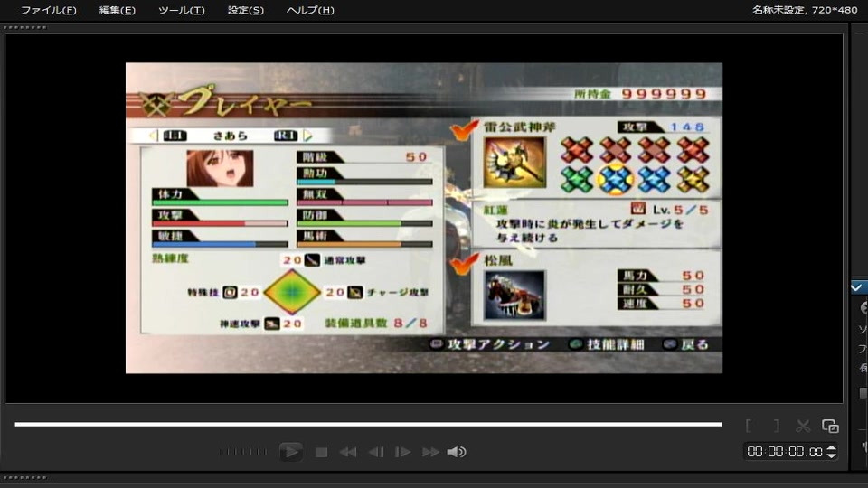The width and height of the screenshot is (868, 488).
Task: Toggle the blue checkmark on right panel
Action: point(856,287)
